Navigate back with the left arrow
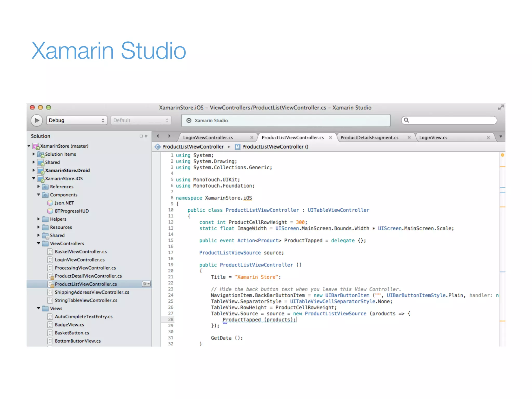Screen dimensions: 532x399 point(157,136)
